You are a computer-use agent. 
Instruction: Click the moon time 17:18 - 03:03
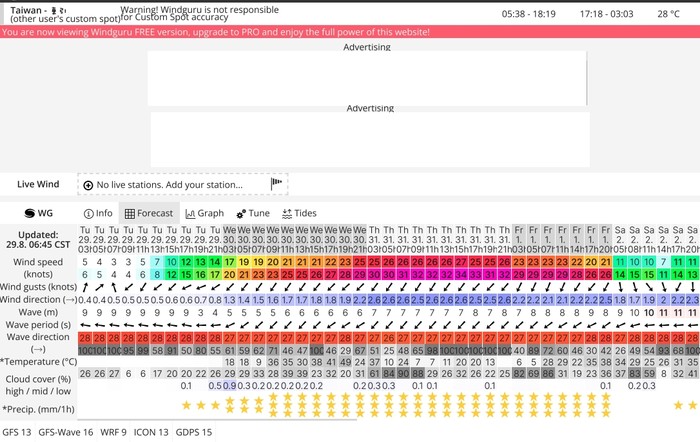[606, 14]
